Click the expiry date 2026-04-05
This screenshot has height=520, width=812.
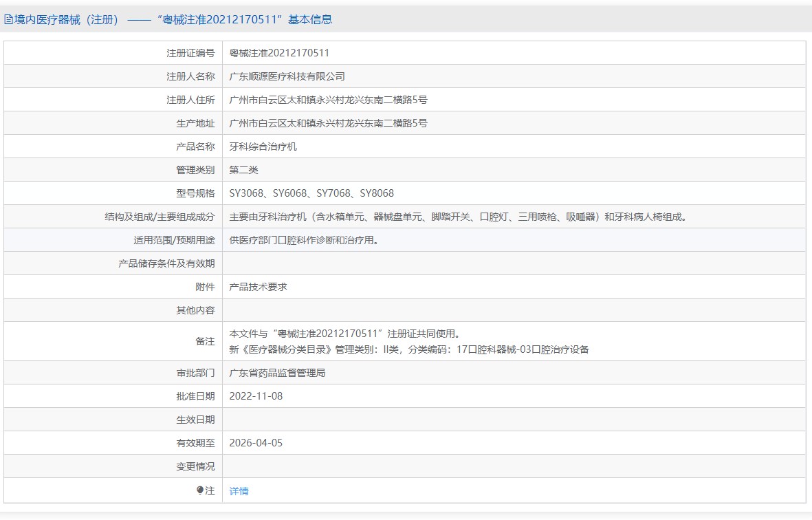pyautogui.click(x=256, y=443)
